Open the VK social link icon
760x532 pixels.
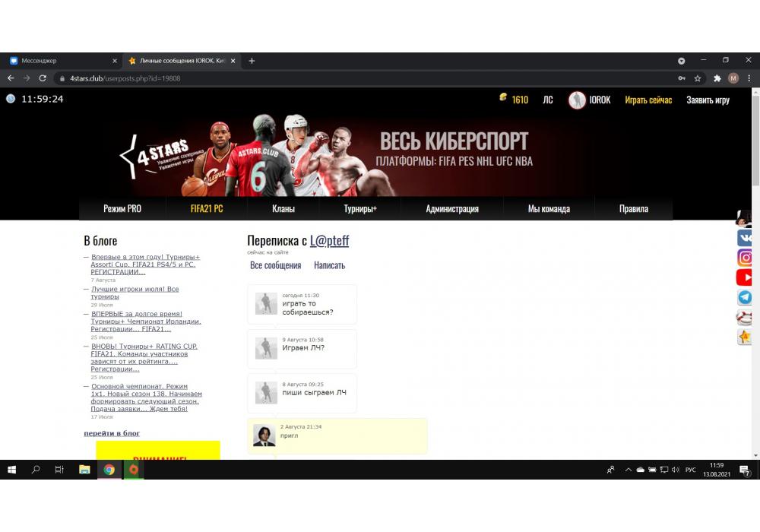coord(745,238)
